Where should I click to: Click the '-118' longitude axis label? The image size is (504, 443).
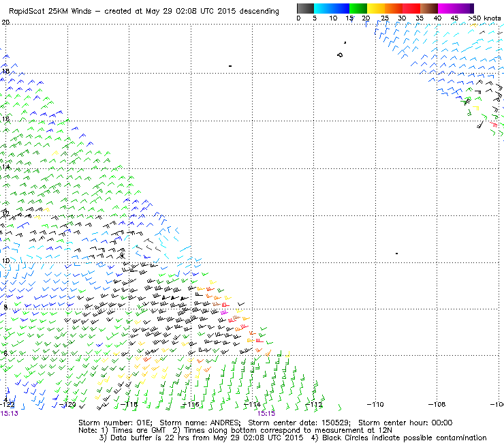click(x=129, y=404)
